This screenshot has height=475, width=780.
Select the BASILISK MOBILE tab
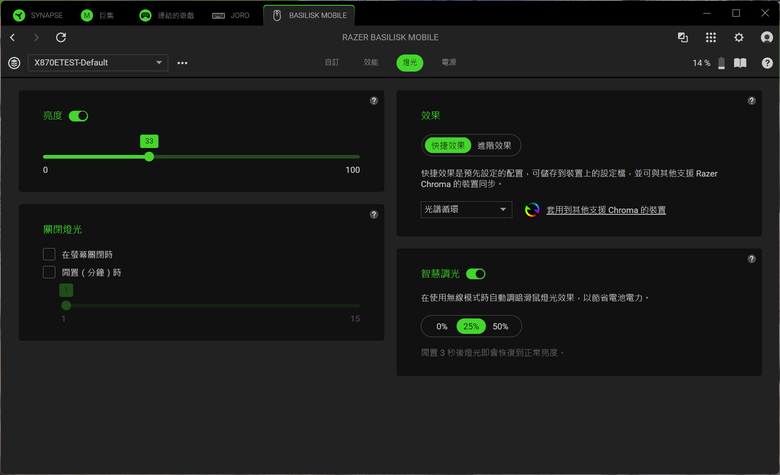coord(309,15)
